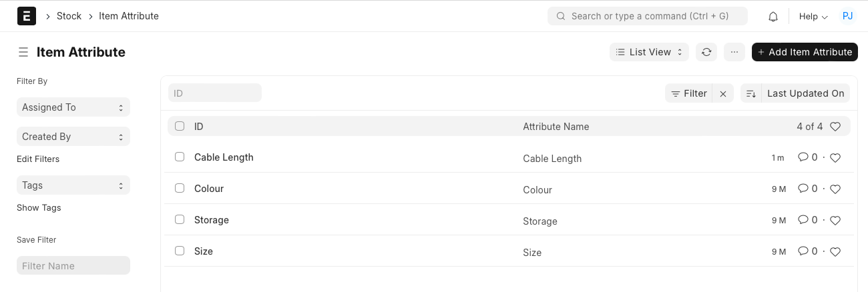Focus the Filter Name input field

click(x=73, y=266)
